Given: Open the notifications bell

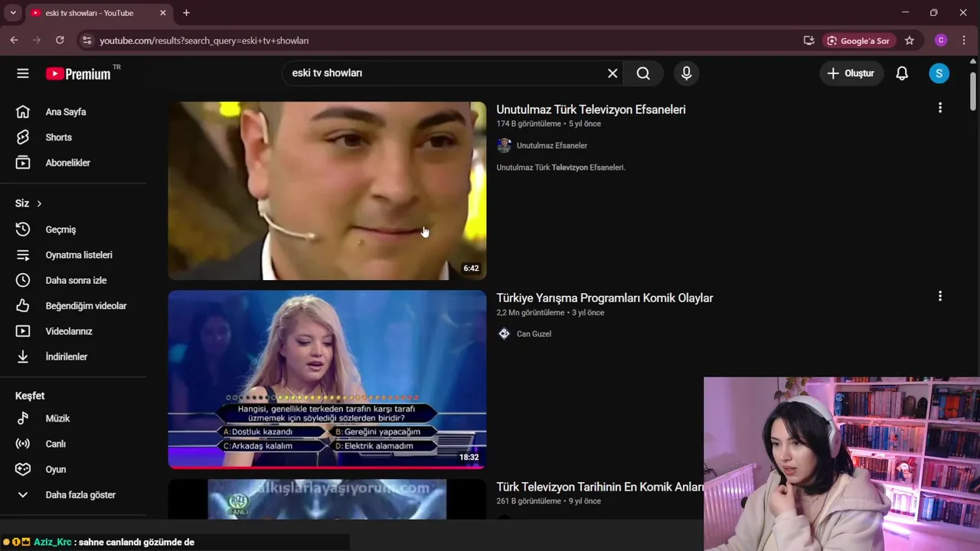Looking at the screenshot, I should 902,73.
